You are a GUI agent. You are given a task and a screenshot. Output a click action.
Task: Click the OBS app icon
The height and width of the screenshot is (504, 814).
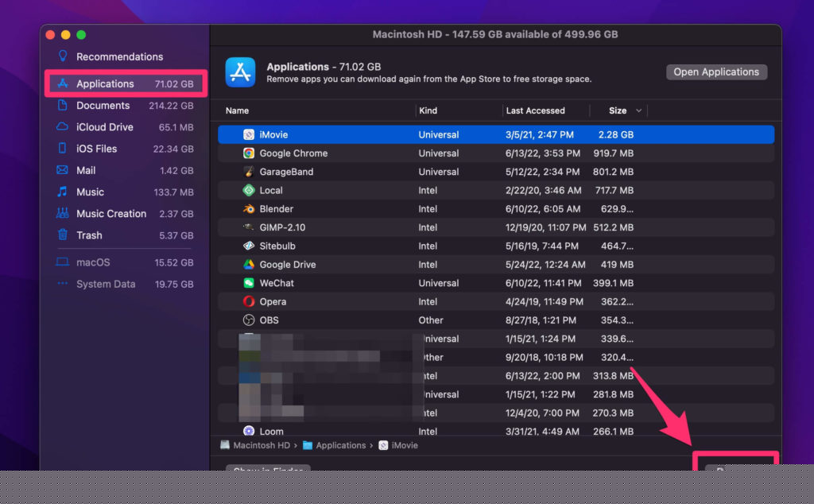[x=249, y=320]
